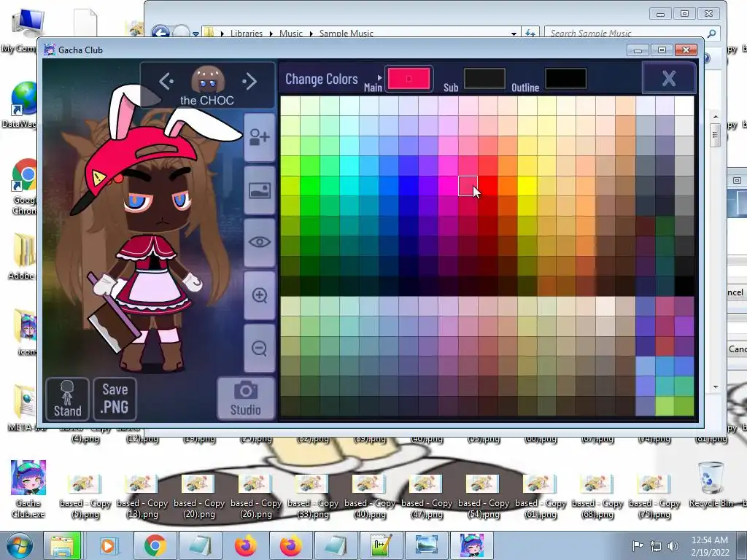Open Windows Explorer from the taskbar

click(63, 545)
